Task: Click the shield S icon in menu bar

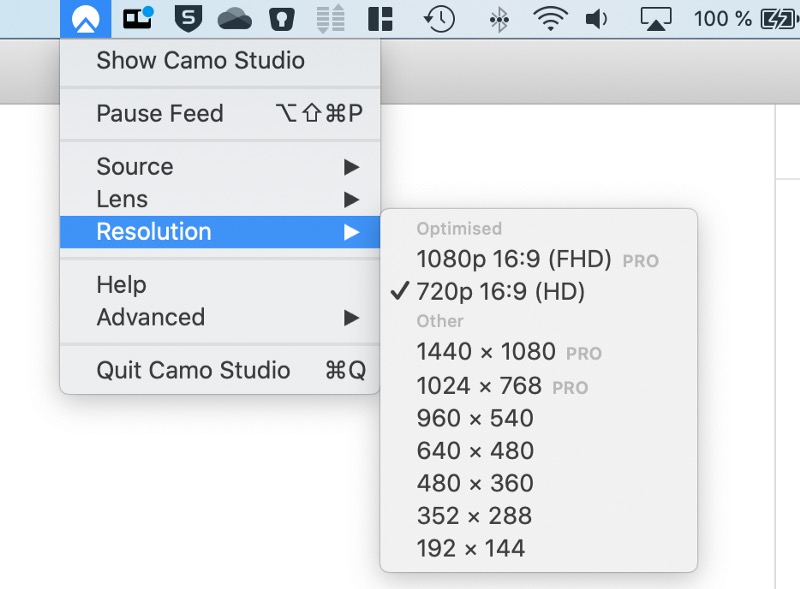Action: (x=188, y=19)
